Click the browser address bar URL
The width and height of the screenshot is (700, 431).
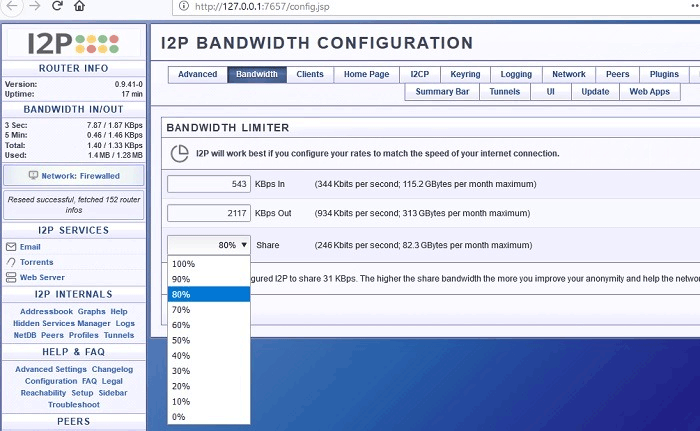click(x=262, y=7)
